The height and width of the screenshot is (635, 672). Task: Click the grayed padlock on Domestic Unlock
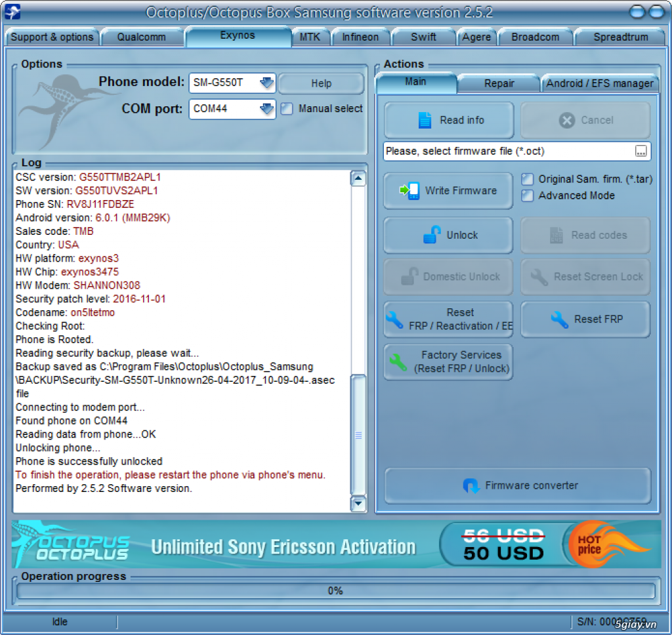pyautogui.click(x=409, y=276)
